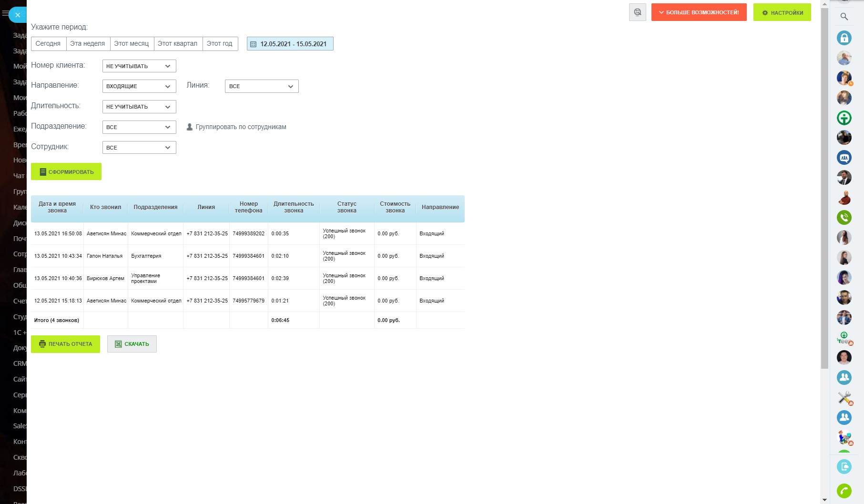Open the crossed tools wrench icon chat

[x=844, y=397]
